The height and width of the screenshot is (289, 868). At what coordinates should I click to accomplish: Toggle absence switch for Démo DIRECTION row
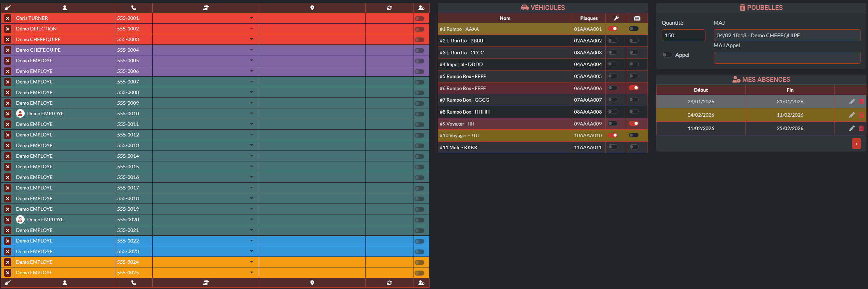pyautogui.click(x=419, y=29)
